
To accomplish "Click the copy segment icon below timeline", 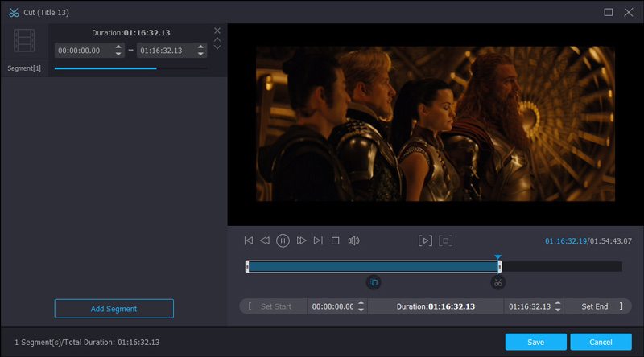I will point(374,282).
